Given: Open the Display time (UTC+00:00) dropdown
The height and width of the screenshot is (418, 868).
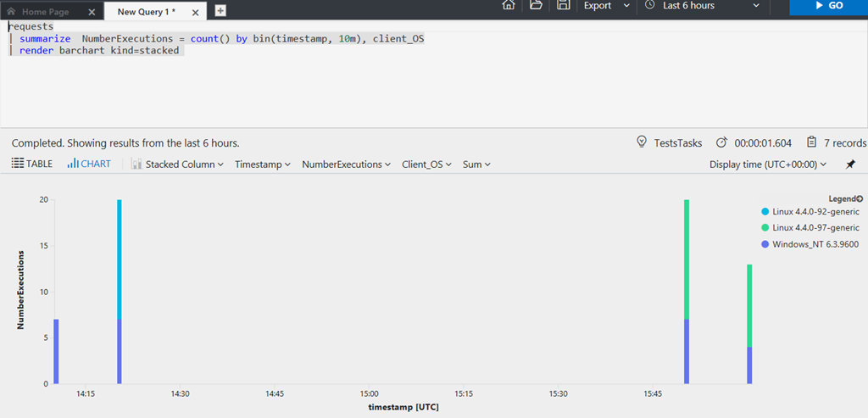Looking at the screenshot, I should click(x=767, y=164).
